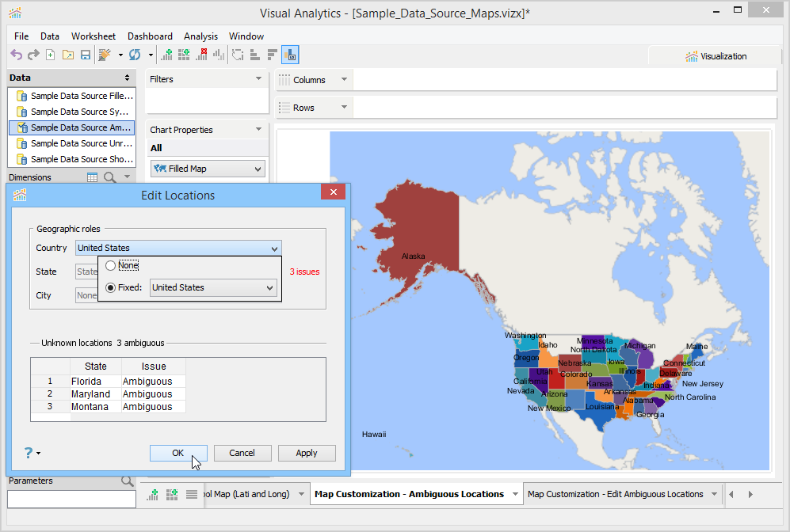Click the new dashboard grid-plus icon in top toolbar
The width and height of the screenshot is (790, 532).
click(184, 55)
